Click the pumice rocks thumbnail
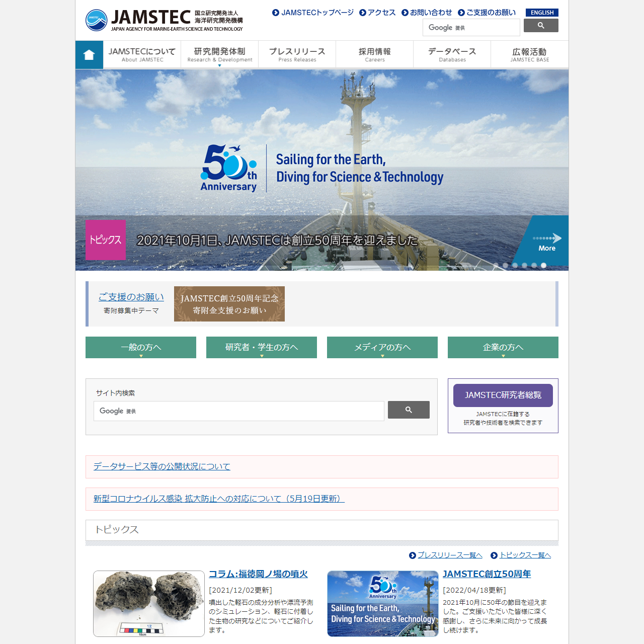This screenshot has width=644, height=644. click(149, 604)
